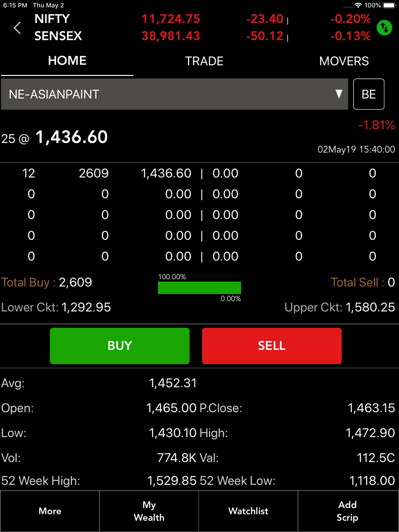This screenshot has height=532, width=399.
Task: Open the Watchlist
Action: (x=248, y=511)
